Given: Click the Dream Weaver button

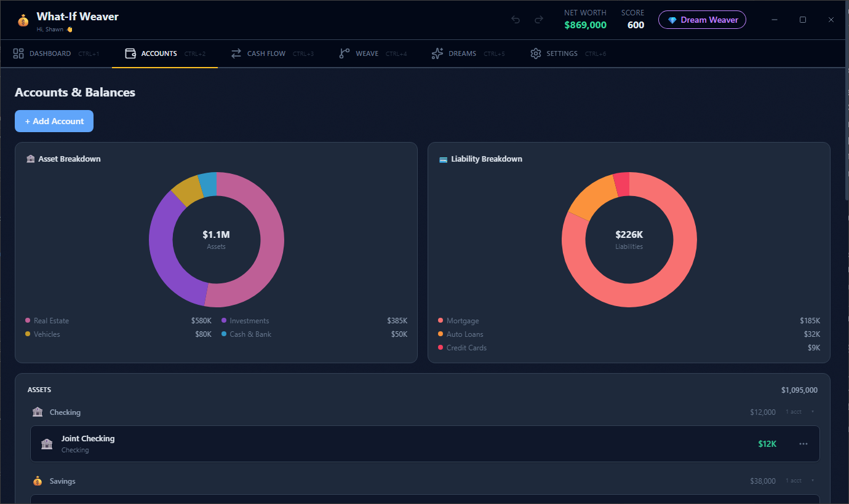Looking at the screenshot, I should pyautogui.click(x=702, y=20).
